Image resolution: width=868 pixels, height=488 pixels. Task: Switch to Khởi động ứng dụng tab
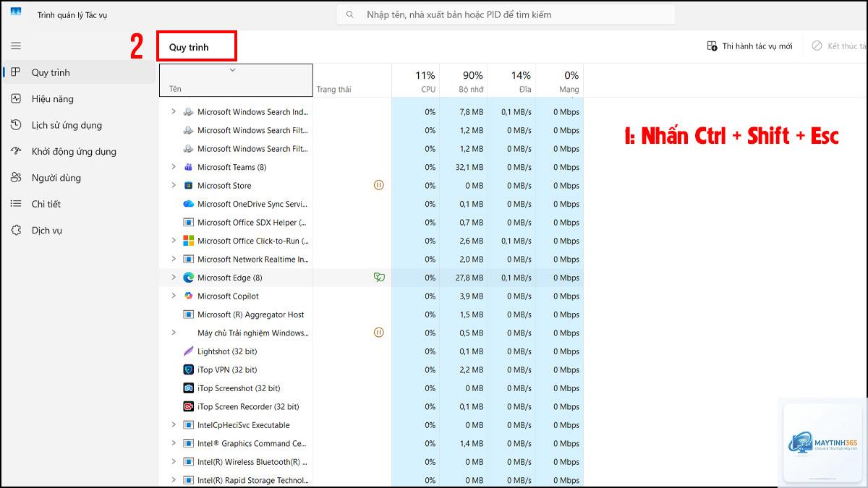pos(79,151)
